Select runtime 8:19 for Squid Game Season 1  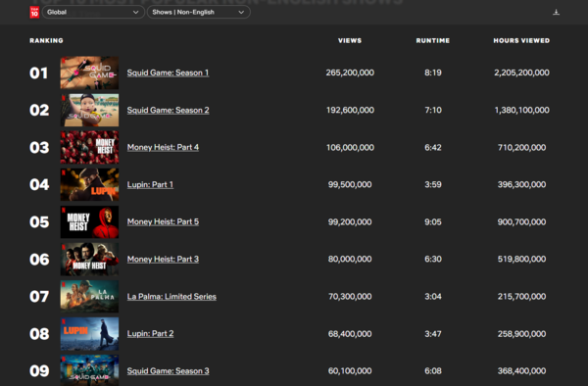[433, 72]
